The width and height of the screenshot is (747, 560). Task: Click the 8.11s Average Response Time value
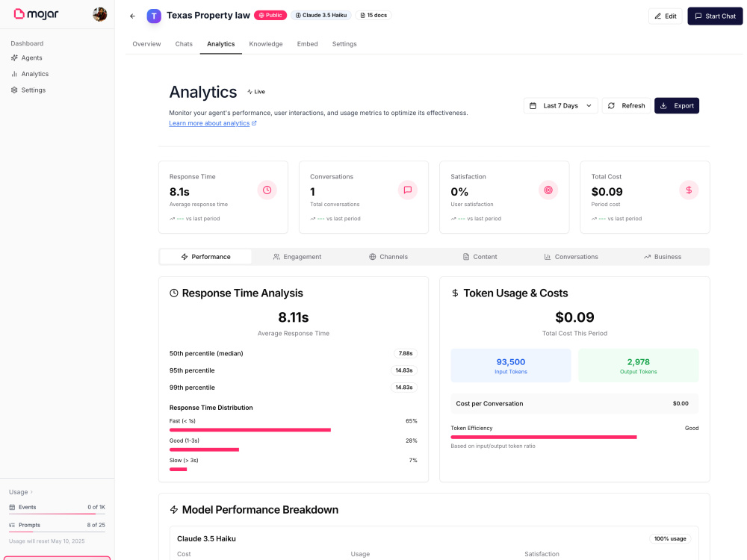294,317
